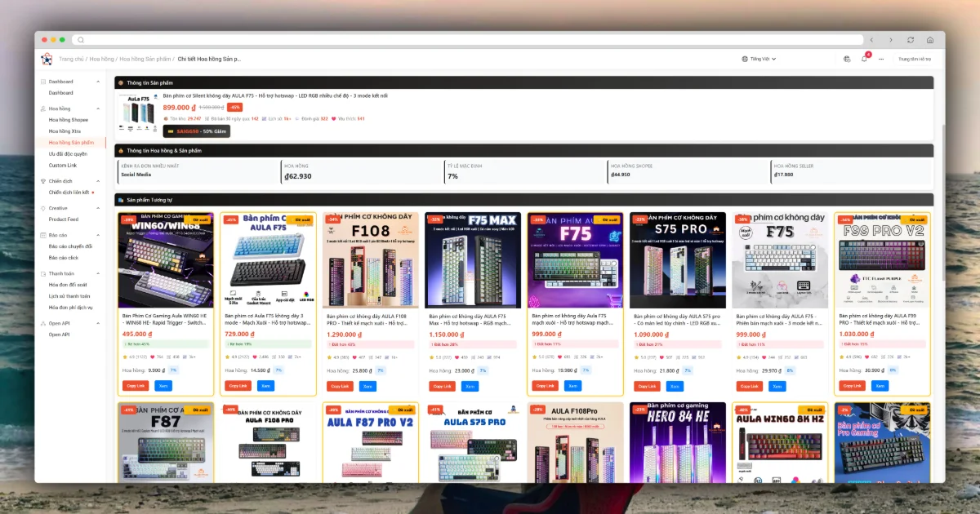This screenshot has height=514, width=980.
Task: Click the globe language icon in the header
Action: [847, 59]
